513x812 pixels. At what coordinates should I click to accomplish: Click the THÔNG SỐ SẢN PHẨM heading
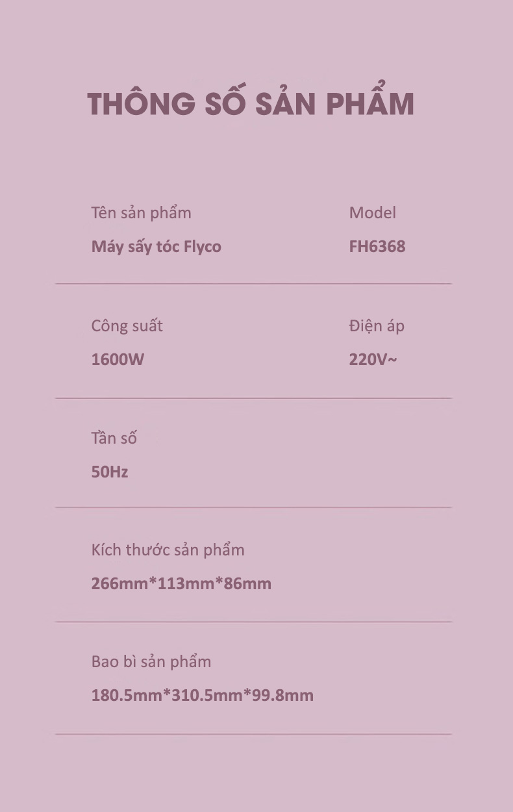[x=251, y=102]
